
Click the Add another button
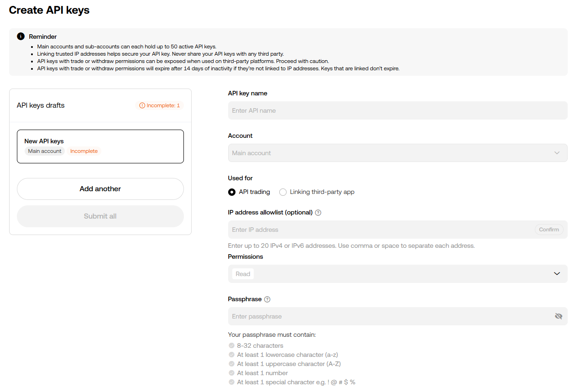tap(100, 189)
